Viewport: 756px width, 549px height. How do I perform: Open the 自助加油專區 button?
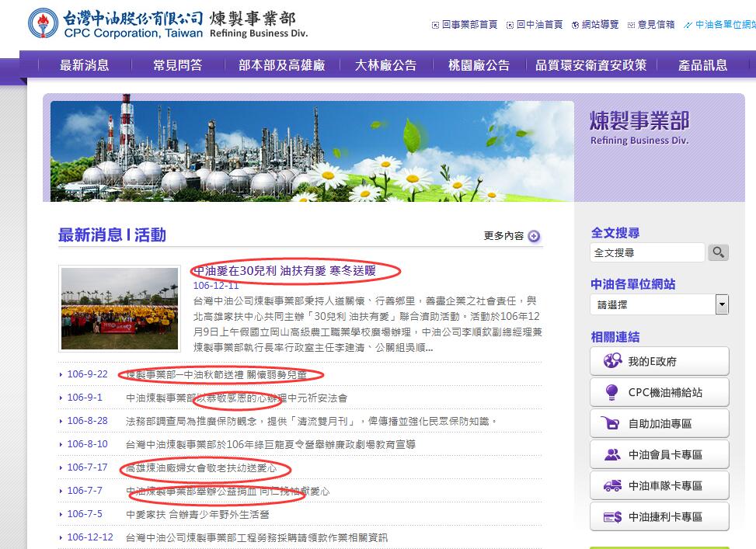pyautogui.click(x=659, y=423)
